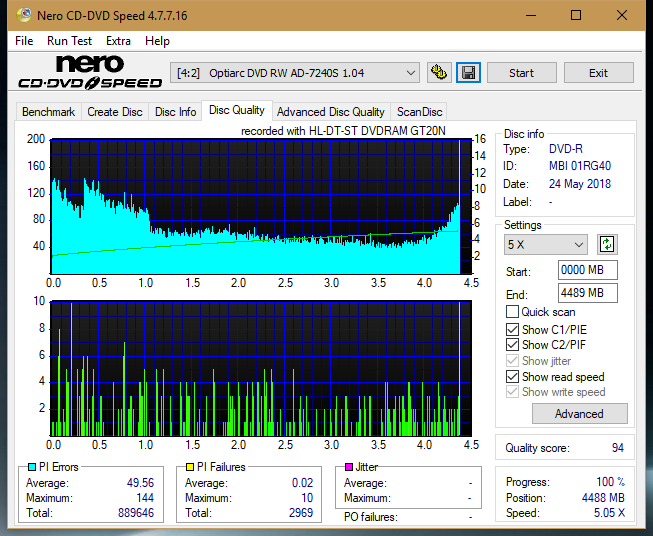Open the Extra menu
653x536 pixels.
click(x=118, y=41)
